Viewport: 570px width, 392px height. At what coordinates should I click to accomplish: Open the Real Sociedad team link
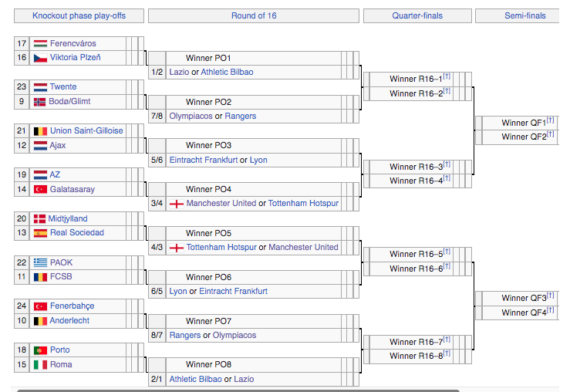(x=77, y=233)
